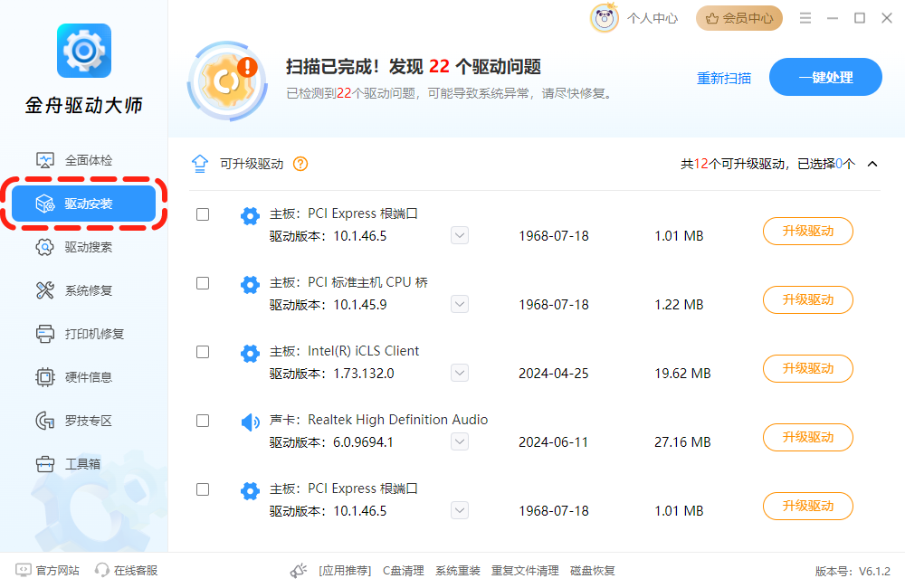905x588 pixels.
Task: Click the 在线客服 headset icon
Action: [x=102, y=570]
